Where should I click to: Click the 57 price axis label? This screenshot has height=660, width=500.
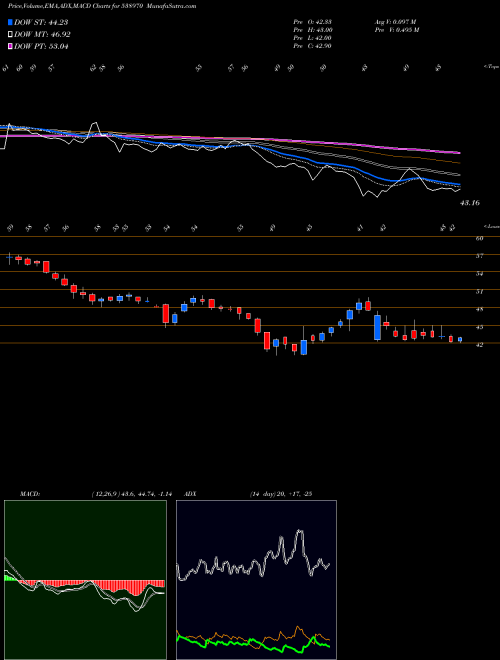479,256
